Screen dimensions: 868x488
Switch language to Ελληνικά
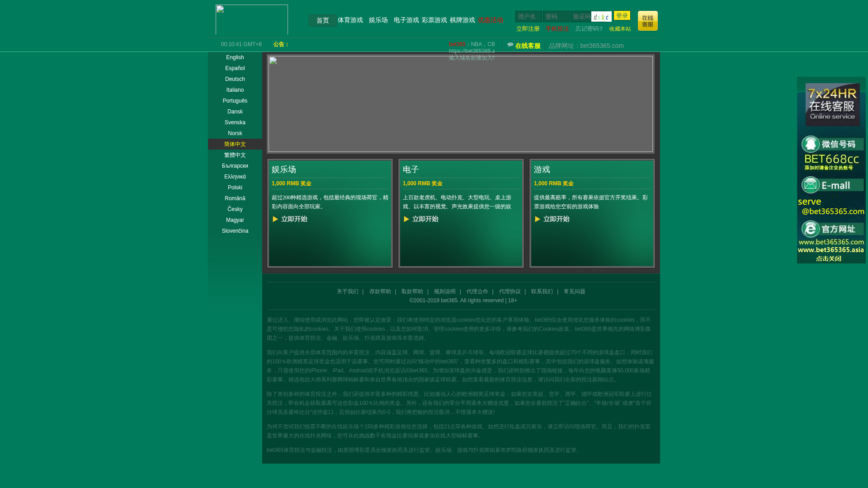235,177
